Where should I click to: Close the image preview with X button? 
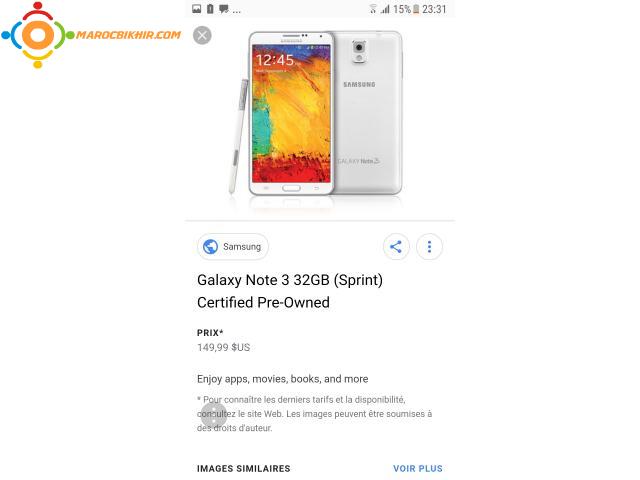[x=202, y=36]
